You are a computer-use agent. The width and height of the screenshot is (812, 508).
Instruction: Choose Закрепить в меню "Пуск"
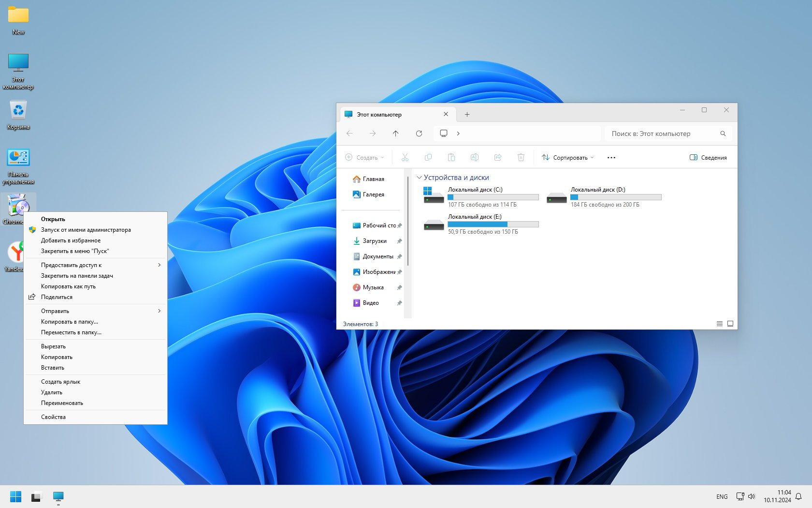click(95, 251)
